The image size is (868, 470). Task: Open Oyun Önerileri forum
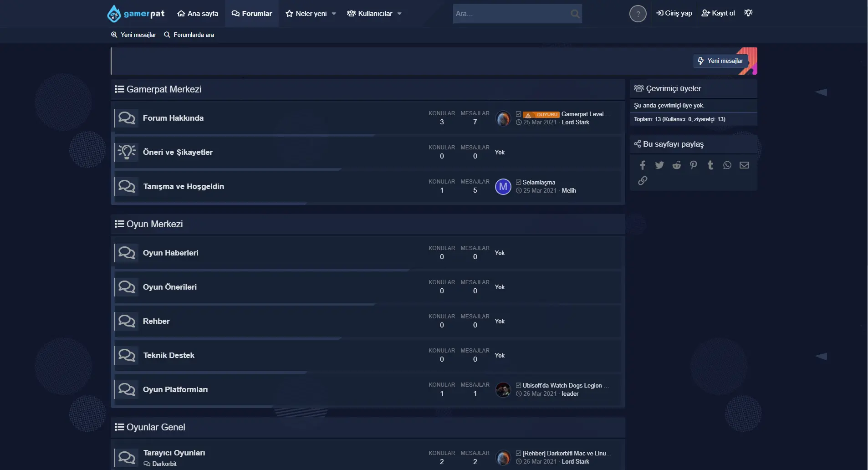click(x=170, y=287)
